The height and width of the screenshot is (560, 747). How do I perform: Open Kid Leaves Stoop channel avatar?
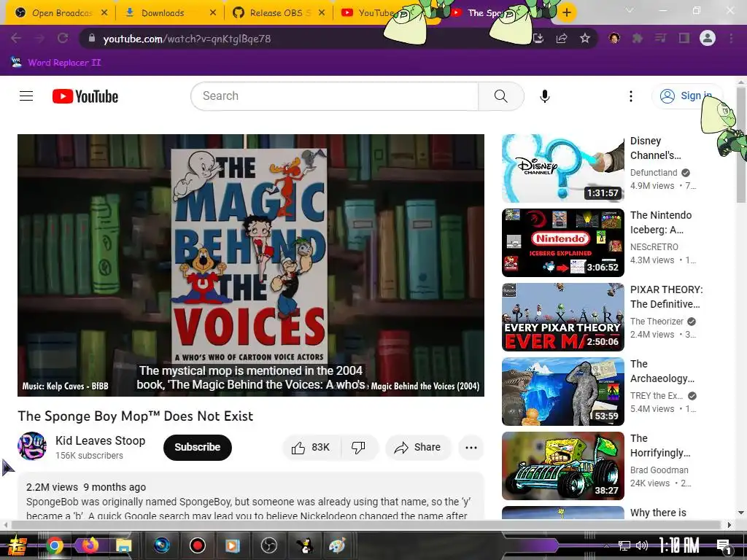click(32, 446)
